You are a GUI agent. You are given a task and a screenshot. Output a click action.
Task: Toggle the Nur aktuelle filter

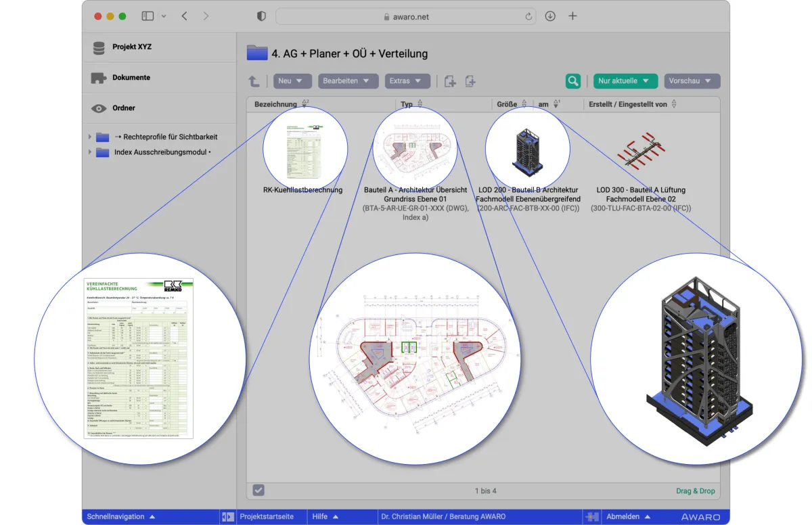(626, 81)
